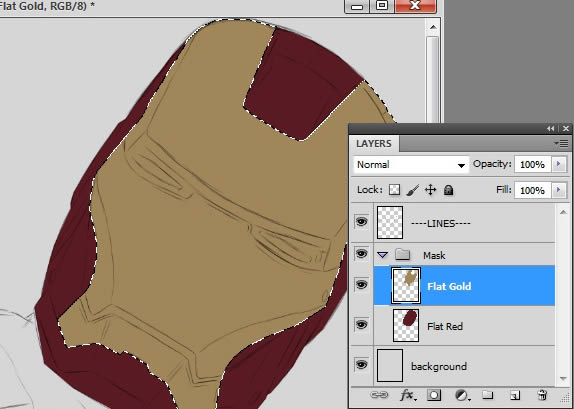Minimize the document window

[357, 6]
